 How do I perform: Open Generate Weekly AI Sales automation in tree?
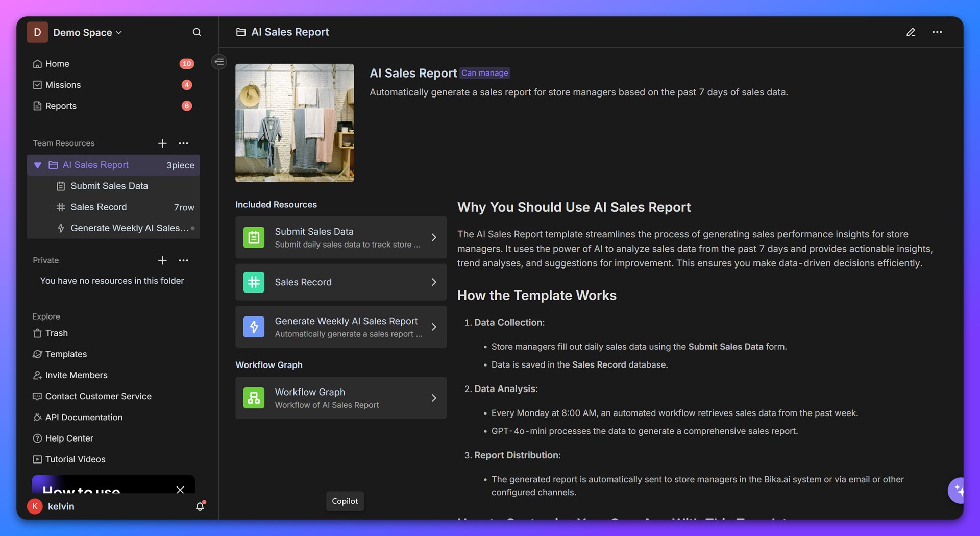(x=113, y=228)
